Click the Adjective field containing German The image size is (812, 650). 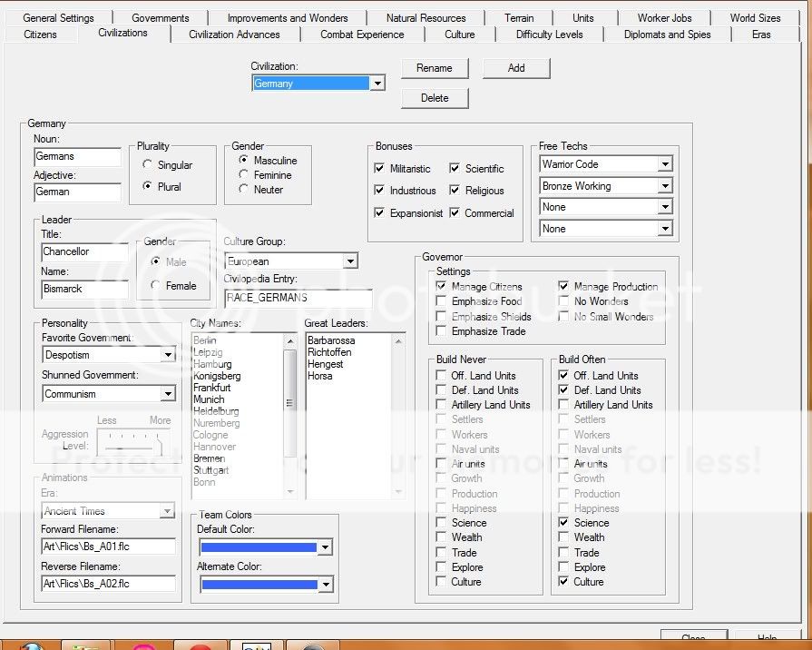tap(77, 192)
